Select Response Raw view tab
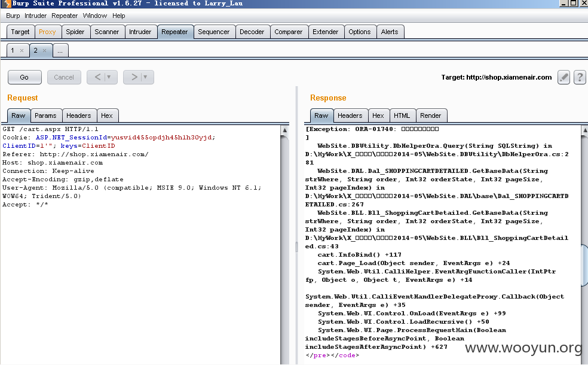 point(321,115)
